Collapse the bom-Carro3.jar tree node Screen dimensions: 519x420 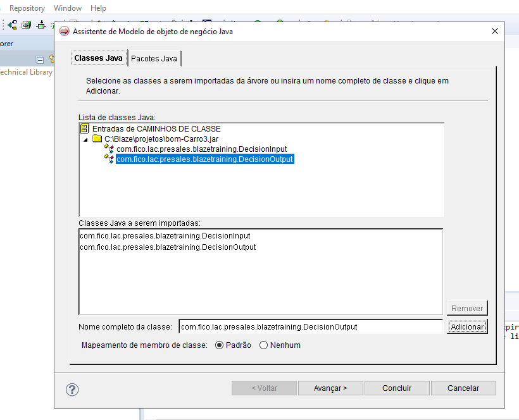pos(85,139)
